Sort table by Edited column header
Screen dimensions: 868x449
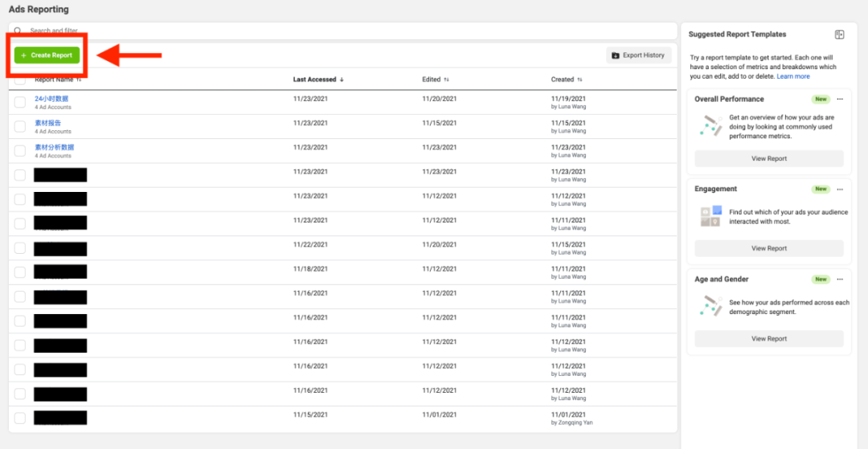(432, 80)
